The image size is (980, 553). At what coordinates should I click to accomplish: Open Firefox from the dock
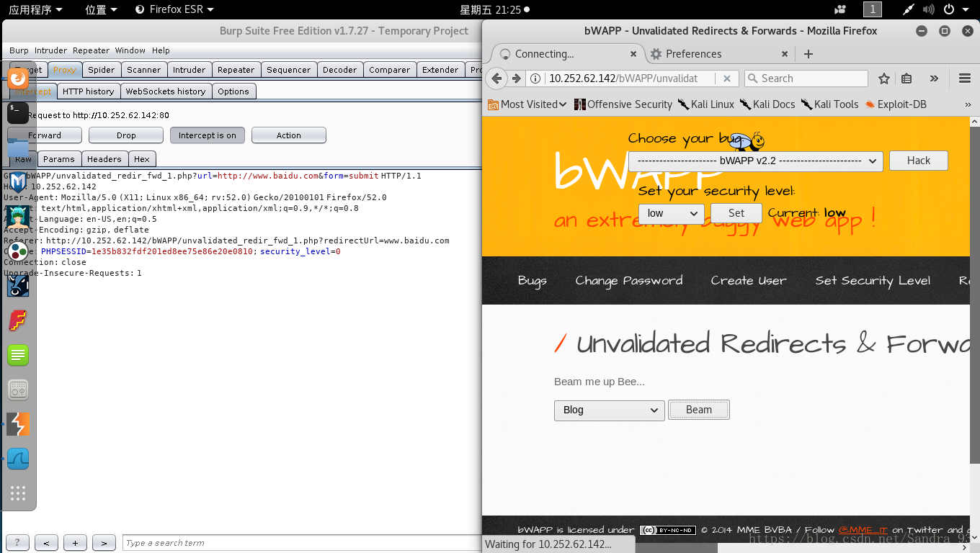pyautogui.click(x=18, y=78)
